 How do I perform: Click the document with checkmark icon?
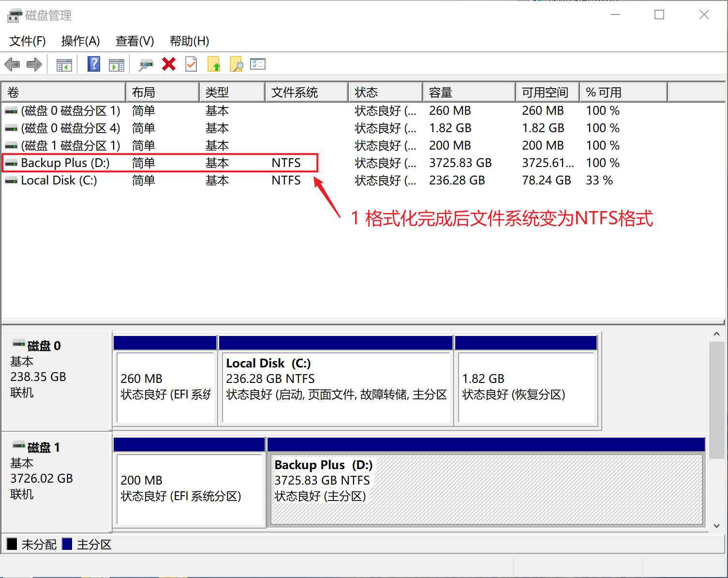click(191, 64)
